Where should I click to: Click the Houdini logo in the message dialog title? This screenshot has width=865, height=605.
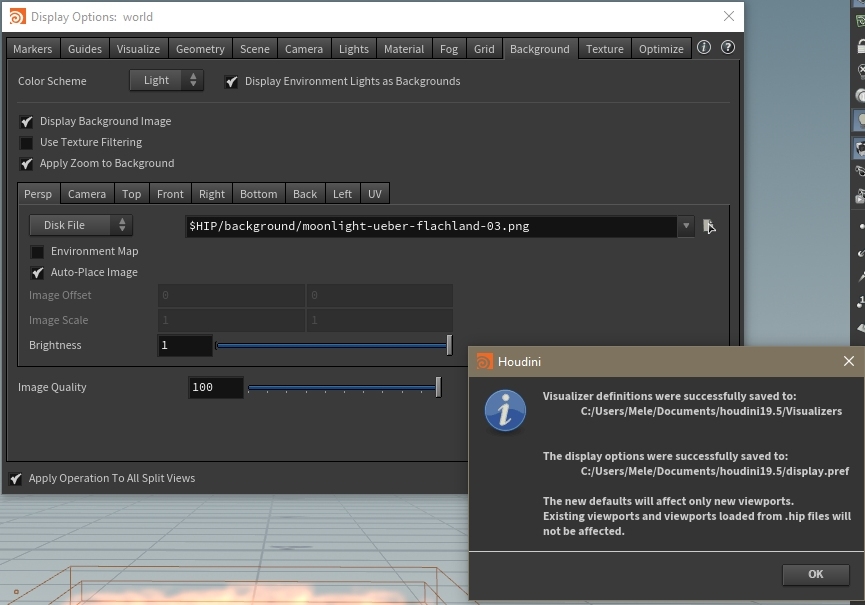point(484,362)
